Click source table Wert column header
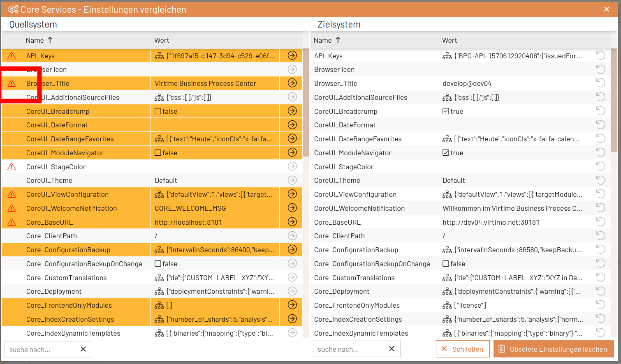This screenshot has width=621, height=364. (162, 40)
